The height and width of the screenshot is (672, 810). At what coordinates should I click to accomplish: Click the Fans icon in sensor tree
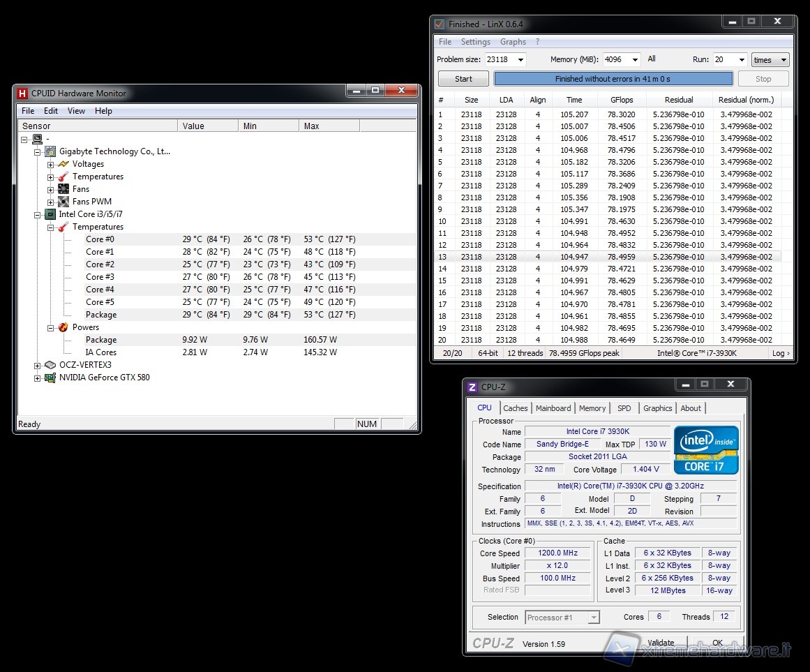pyautogui.click(x=63, y=189)
